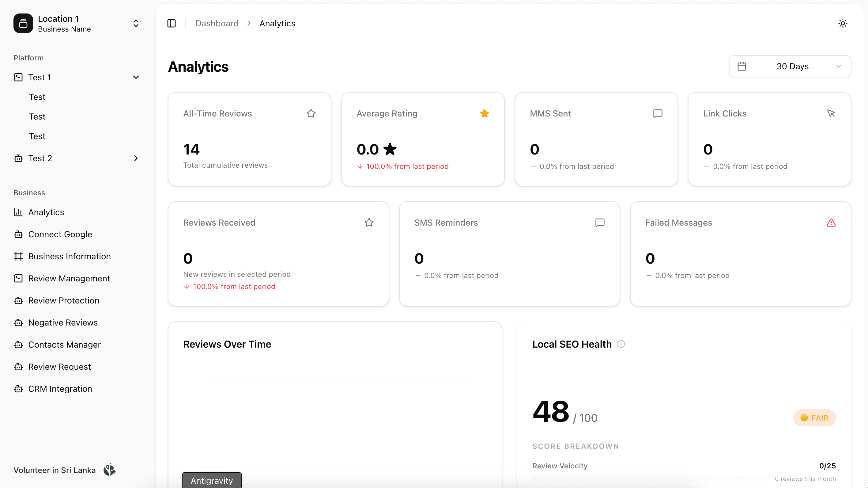The image size is (868, 488).
Task: Click the cursor icon on Link Clicks card
Action: coord(831,113)
